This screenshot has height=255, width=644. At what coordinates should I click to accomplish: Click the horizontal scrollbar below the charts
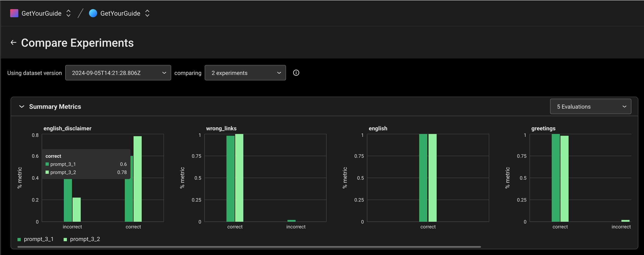point(249,247)
